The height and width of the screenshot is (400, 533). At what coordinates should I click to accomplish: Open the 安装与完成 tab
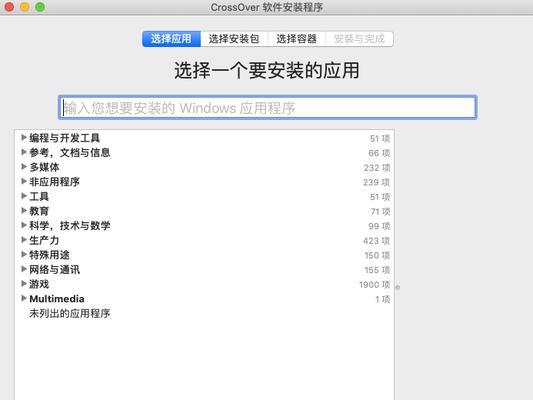coord(359,39)
